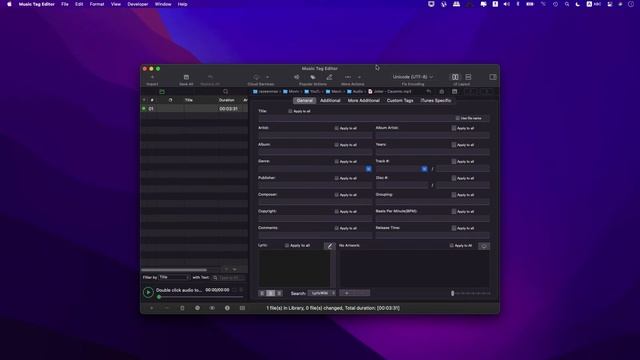Image resolution: width=640 pixels, height=360 pixels.
Task: Open the Cloud Services toolbar icon
Action: (x=256, y=77)
